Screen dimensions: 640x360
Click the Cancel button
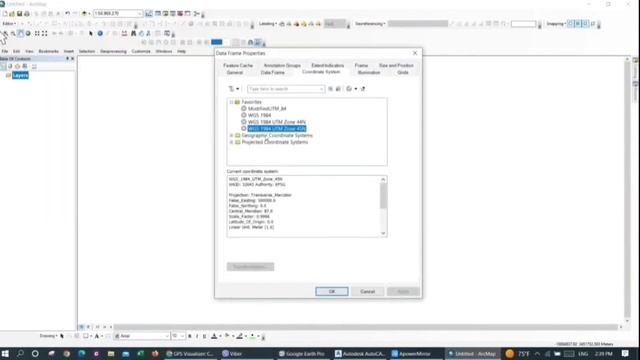click(x=367, y=291)
